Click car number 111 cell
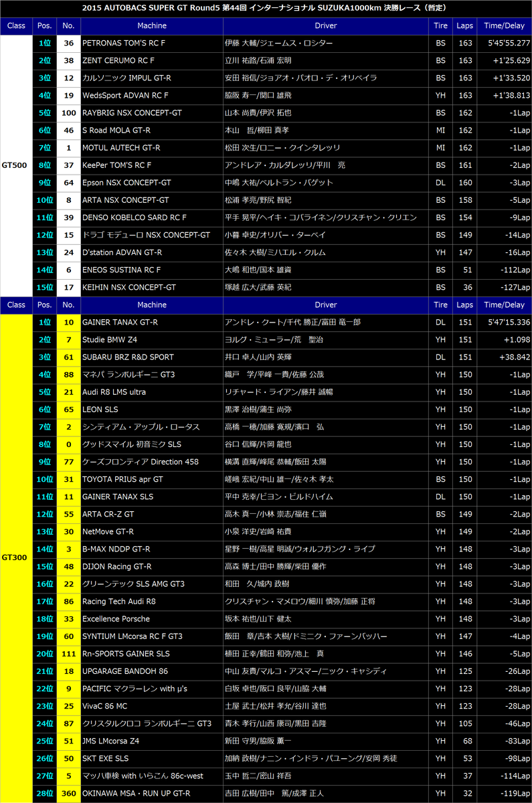The height and width of the screenshot is (803, 532). click(68, 654)
